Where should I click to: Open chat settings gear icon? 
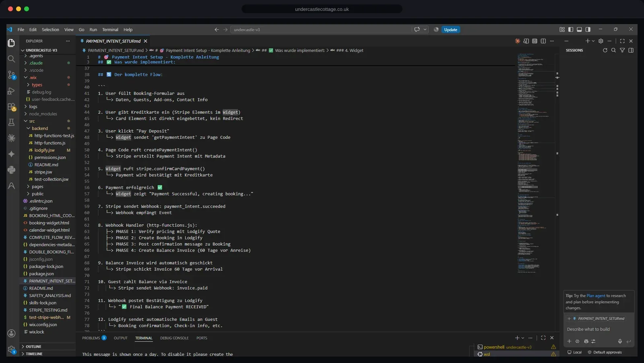point(601,41)
